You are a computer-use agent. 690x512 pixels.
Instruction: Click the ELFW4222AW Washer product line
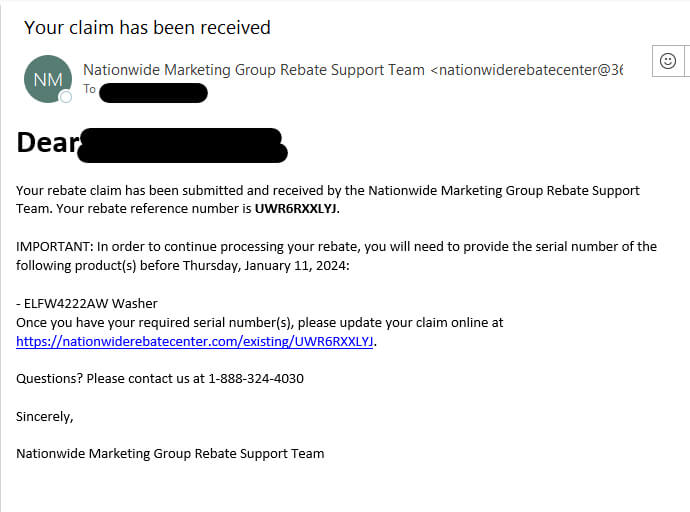click(x=87, y=303)
